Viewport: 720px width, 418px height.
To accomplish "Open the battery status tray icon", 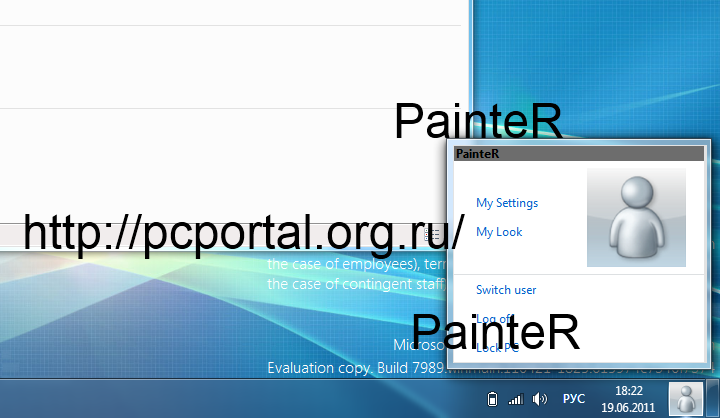I will pos(492,399).
